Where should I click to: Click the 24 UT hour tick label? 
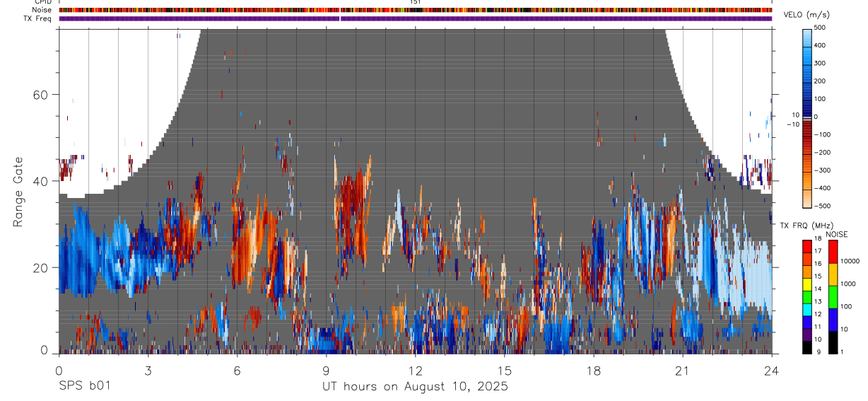[x=771, y=371]
